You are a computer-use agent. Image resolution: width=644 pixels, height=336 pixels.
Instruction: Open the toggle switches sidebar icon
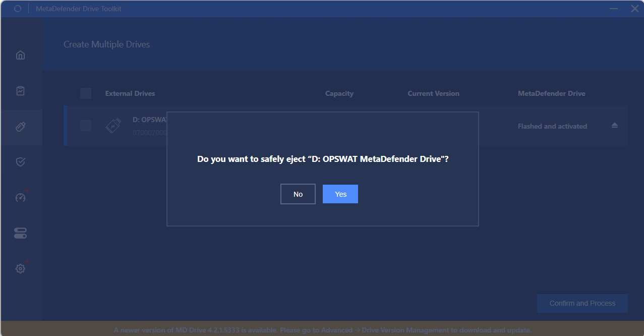tap(21, 233)
